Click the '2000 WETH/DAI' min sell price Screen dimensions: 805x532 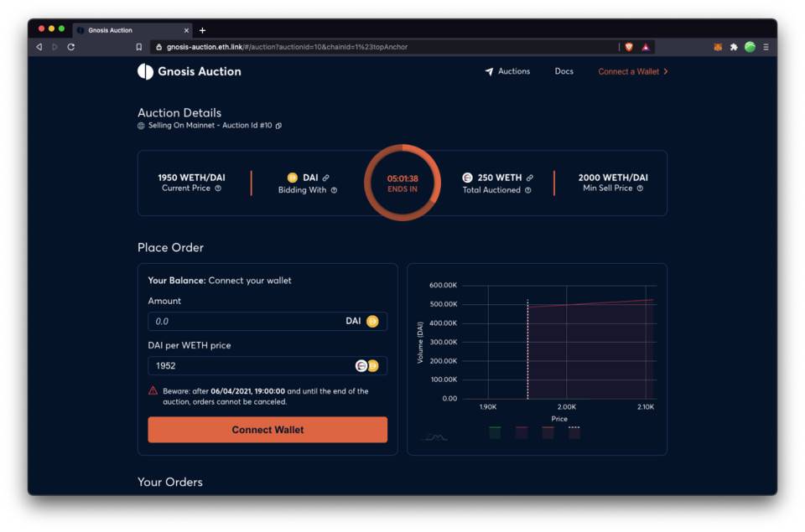613,178
